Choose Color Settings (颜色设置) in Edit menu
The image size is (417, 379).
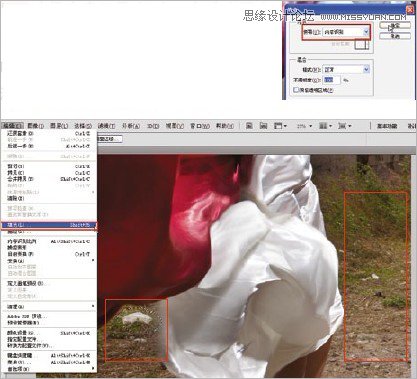click(49, 333)
